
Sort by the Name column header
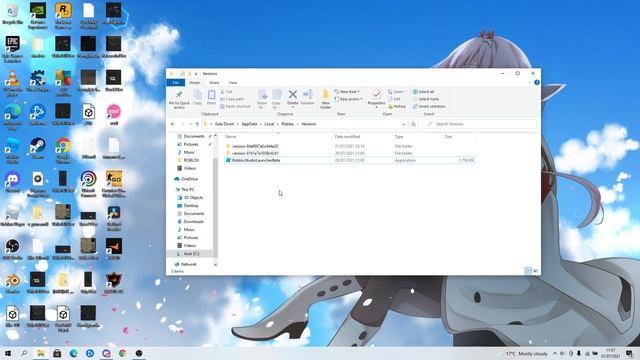pos(231,137)
